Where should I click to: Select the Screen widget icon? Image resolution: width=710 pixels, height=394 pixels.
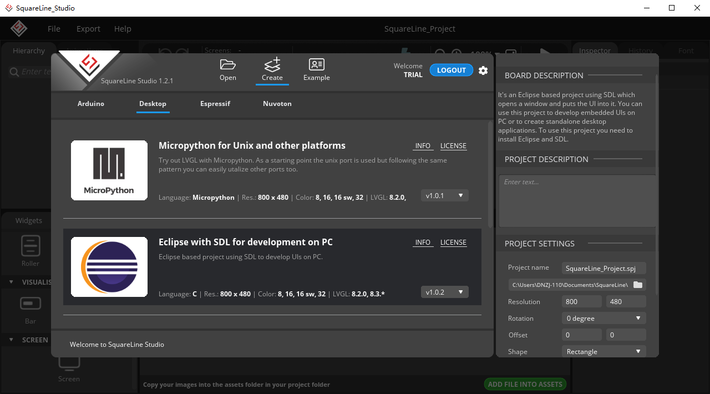click(x=69, y=363)
